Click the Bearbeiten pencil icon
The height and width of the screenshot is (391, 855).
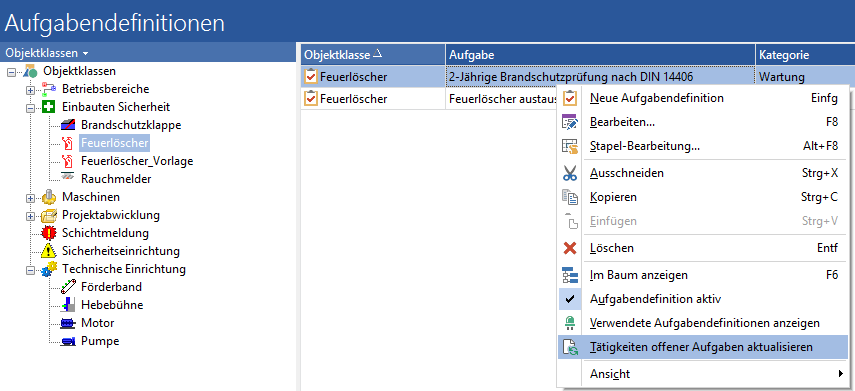point(570,122)
